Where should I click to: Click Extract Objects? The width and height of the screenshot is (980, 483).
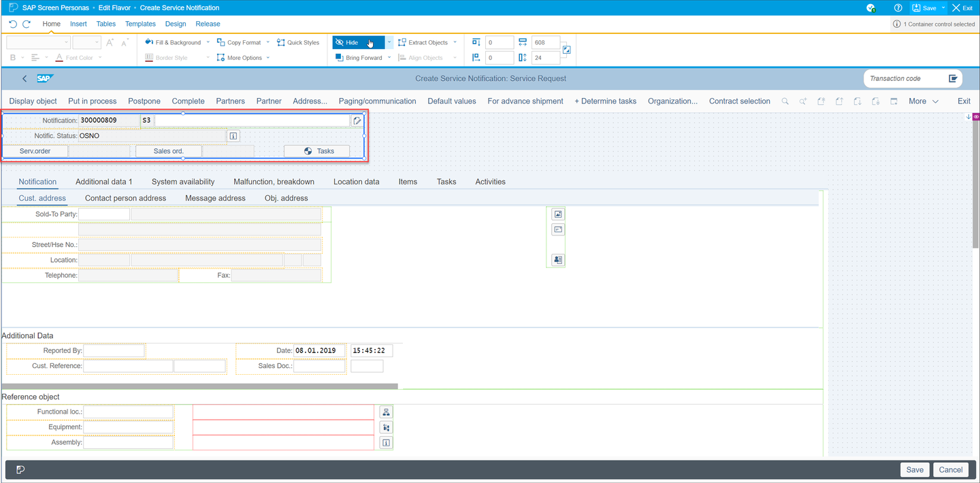click(423, 42)
